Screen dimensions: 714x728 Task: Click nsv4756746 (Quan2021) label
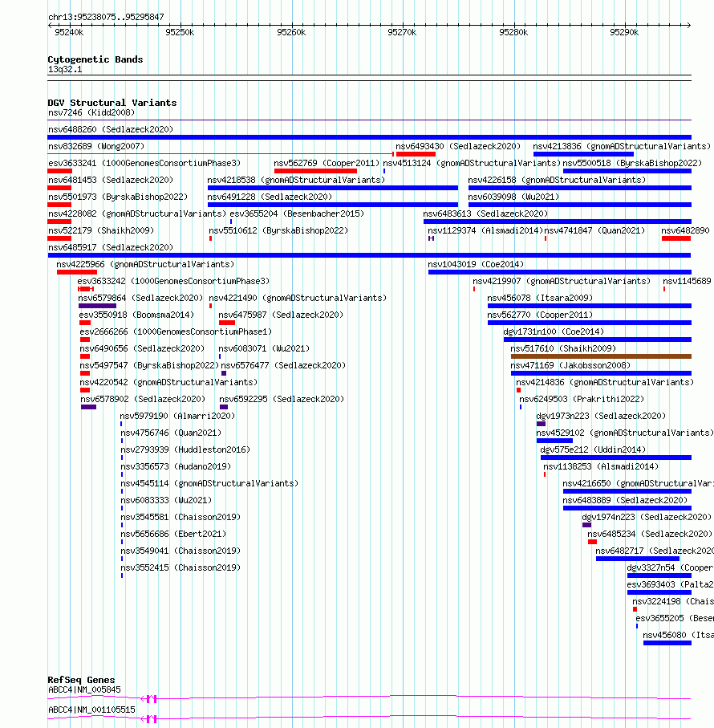click(x=171, y=433)
